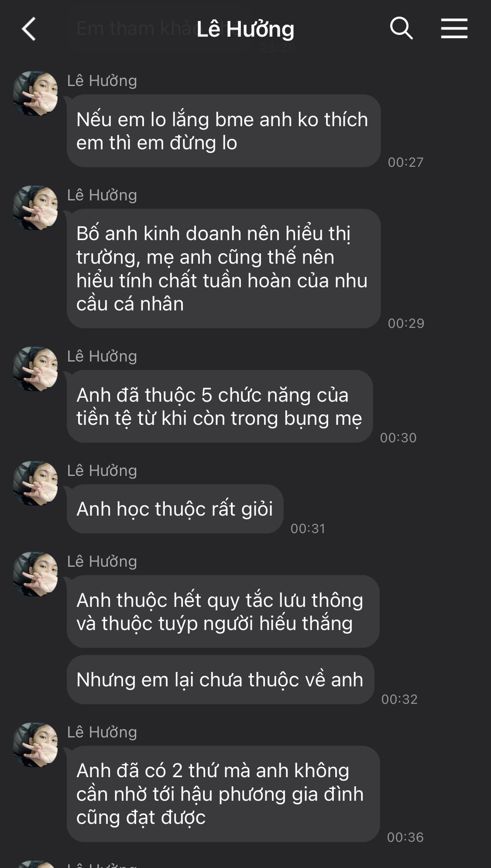Tap sender name above 'Anh học thuộc rất giỏi'
Viewport: 491px width, 868px height.
pyautogui.click(x=102, y=471)
